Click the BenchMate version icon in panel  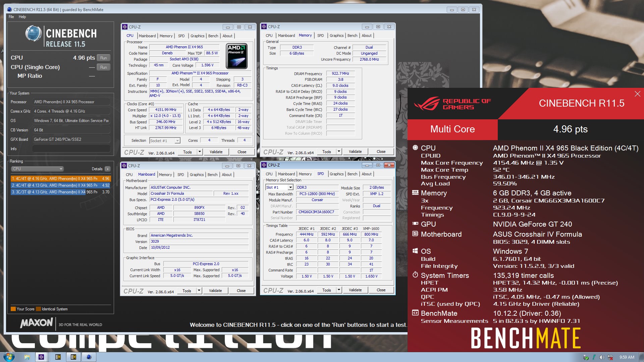coord(415,313)
